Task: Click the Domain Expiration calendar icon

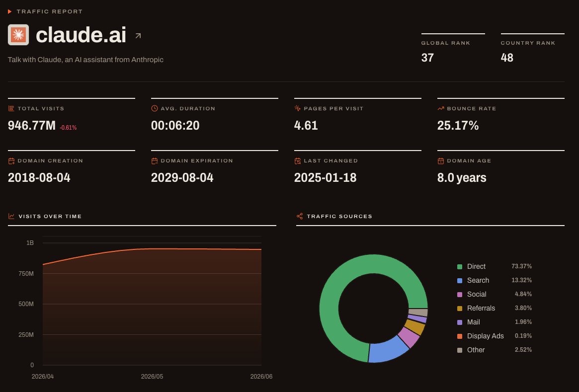Action: [155, 161]
